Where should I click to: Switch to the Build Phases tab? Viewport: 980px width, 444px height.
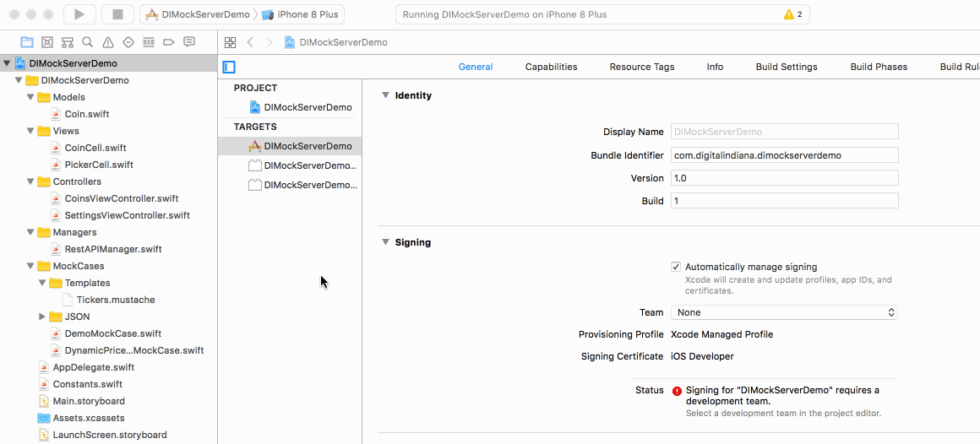(879, 67)
